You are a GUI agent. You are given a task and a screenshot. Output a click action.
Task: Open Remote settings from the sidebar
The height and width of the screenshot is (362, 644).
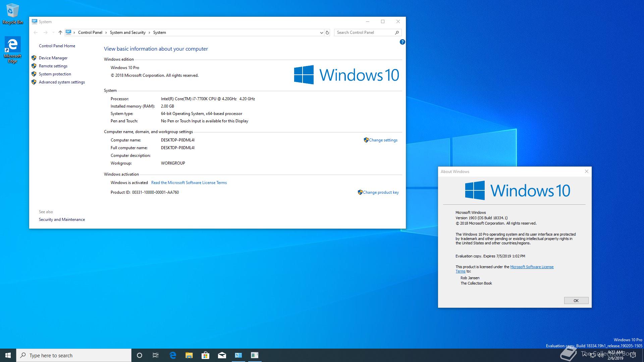click(x=53, y=66)
